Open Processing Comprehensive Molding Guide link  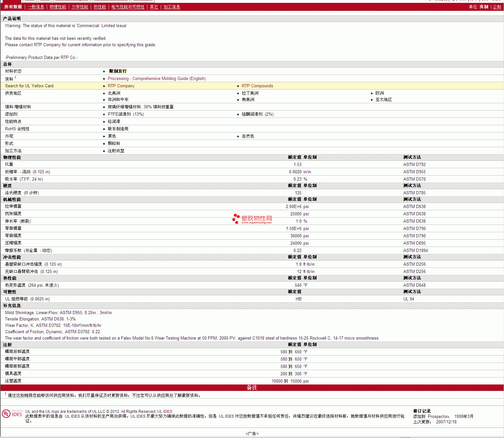157,79
